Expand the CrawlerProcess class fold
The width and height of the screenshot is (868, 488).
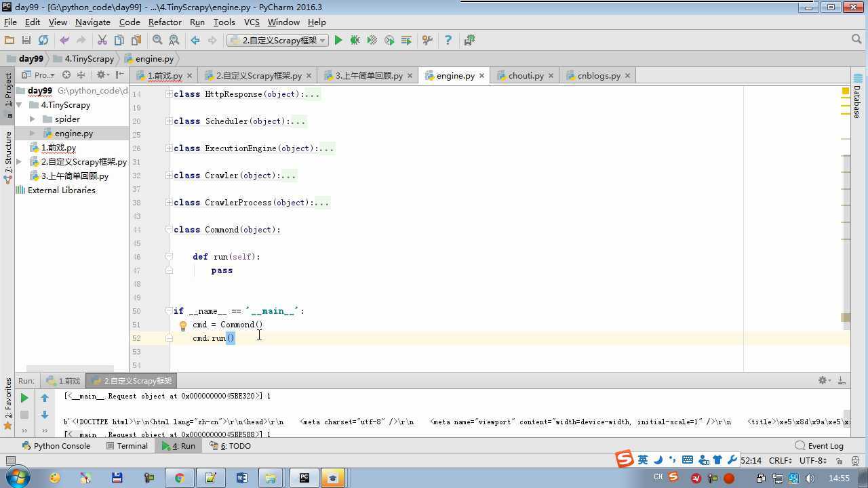[x=169, y=203]
